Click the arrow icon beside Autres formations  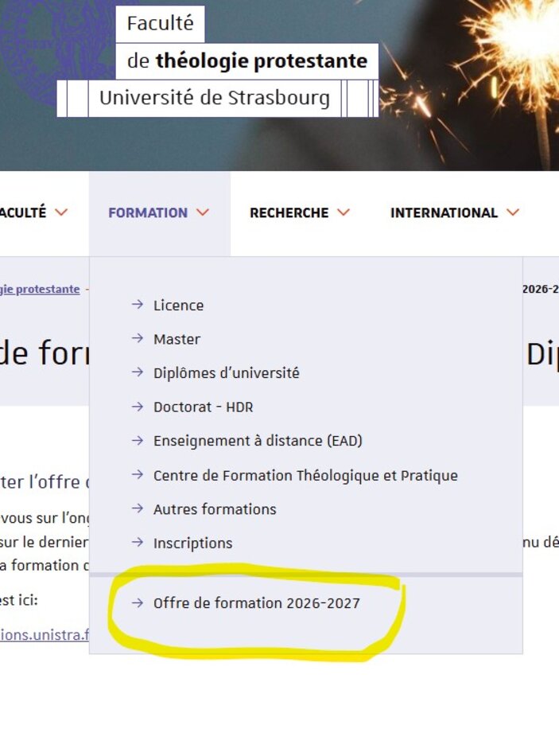[x=138, y=509]
